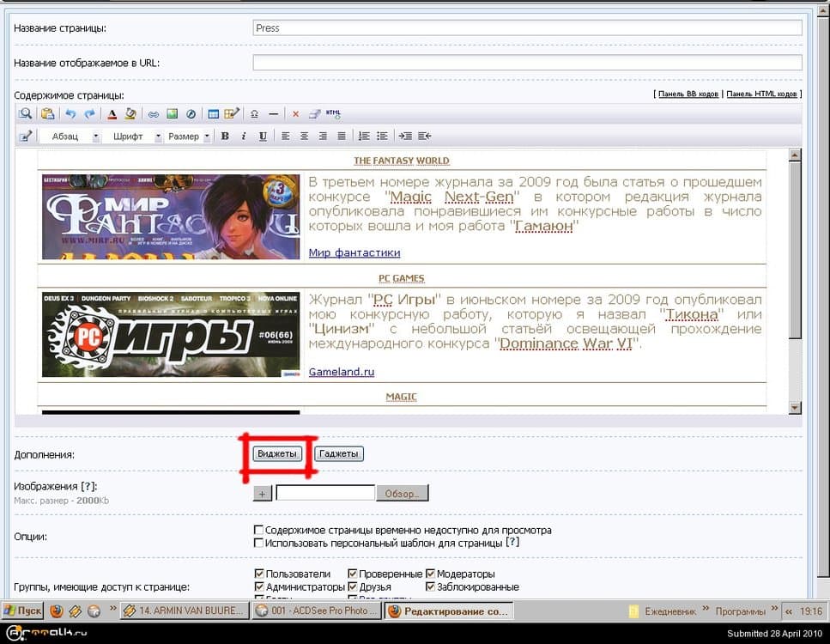Click the Undo icon in the editor toolbar
The width and height of the screenshot is (830, 644).
(x=70, y=114)
